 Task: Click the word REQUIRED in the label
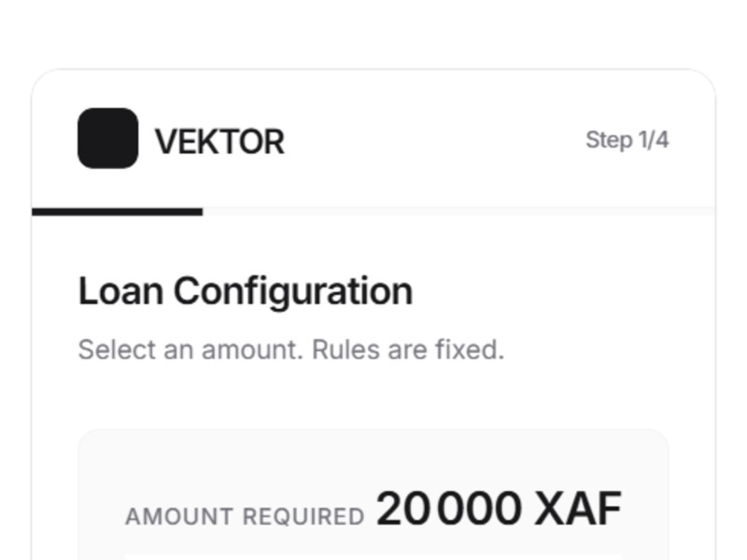303,517
